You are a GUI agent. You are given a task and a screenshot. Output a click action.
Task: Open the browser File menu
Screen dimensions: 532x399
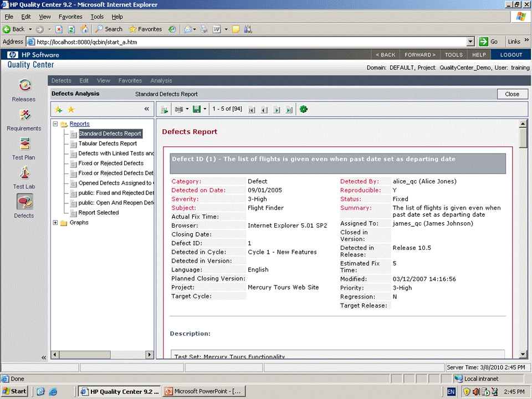click(9, 17)
